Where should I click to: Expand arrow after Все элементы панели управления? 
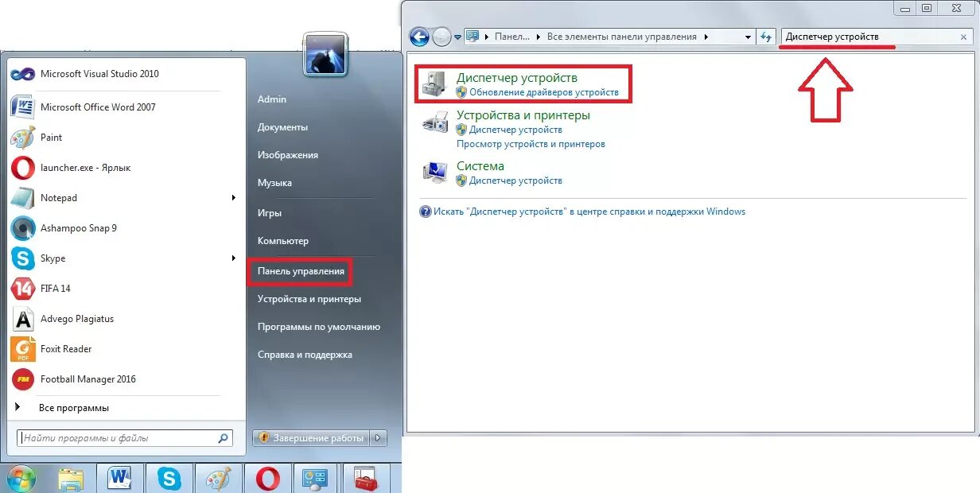click(706, 37)
